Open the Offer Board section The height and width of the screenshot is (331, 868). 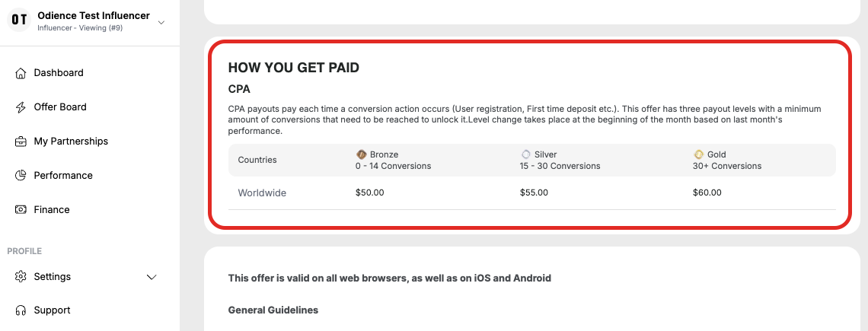(x=60, y=107)
